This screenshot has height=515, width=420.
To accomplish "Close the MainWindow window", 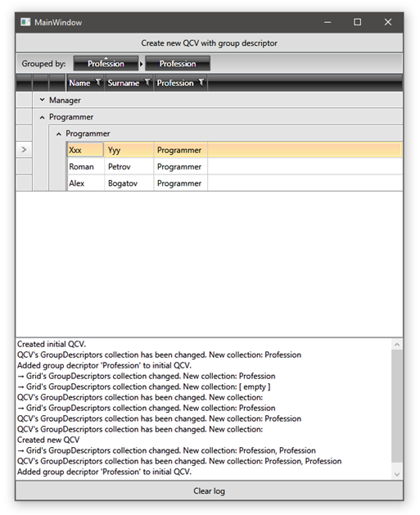I will (x=388, y=22).
